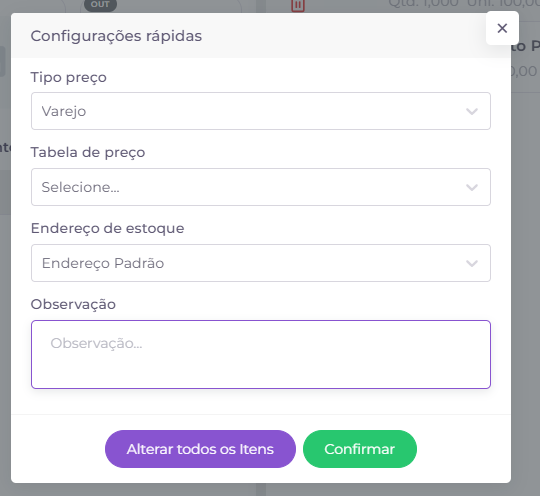
Task: Confirm settings with the Confirmar button
Action: [360, 449]
